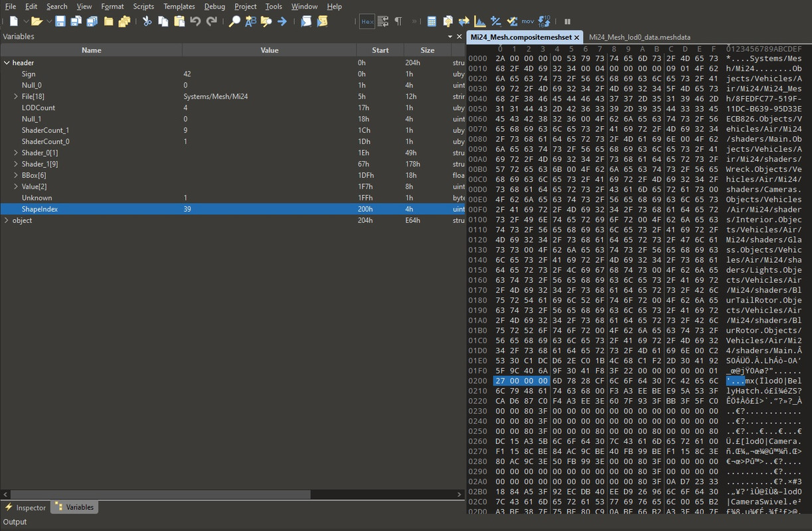The image size is (812, 531).
Task: Create a new file with toolbar icon
Action: 13,21
